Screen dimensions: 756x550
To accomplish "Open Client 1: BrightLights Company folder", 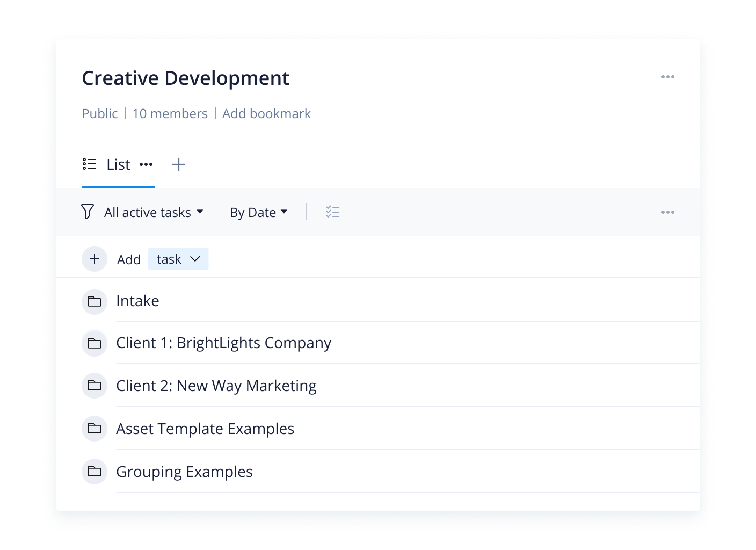I will [x=378, y=343].
